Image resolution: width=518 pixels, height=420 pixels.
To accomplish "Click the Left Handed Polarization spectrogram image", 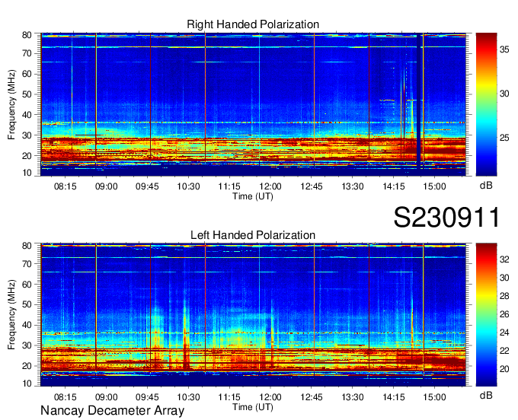I will pyautogui.click(x=253, y=315).
